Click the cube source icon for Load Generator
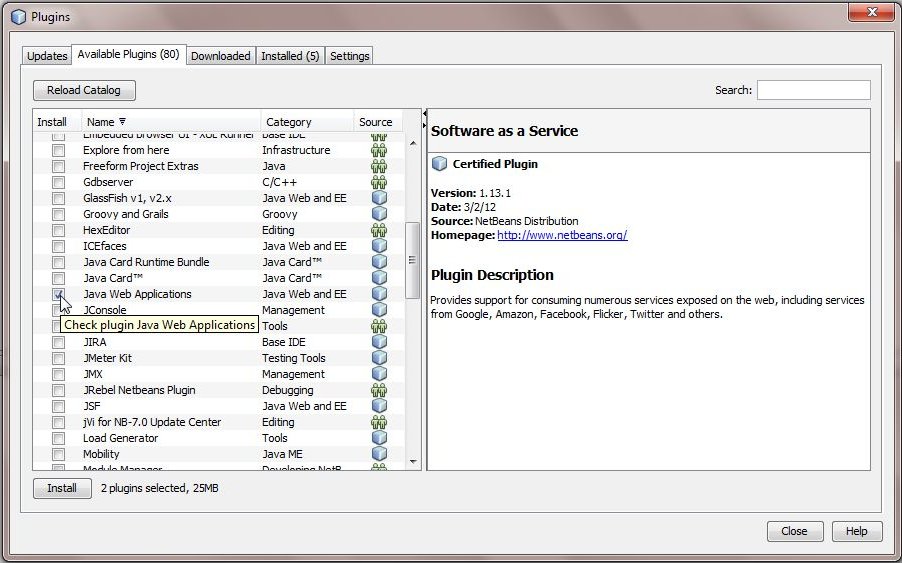902x563 pixels. 379,438
